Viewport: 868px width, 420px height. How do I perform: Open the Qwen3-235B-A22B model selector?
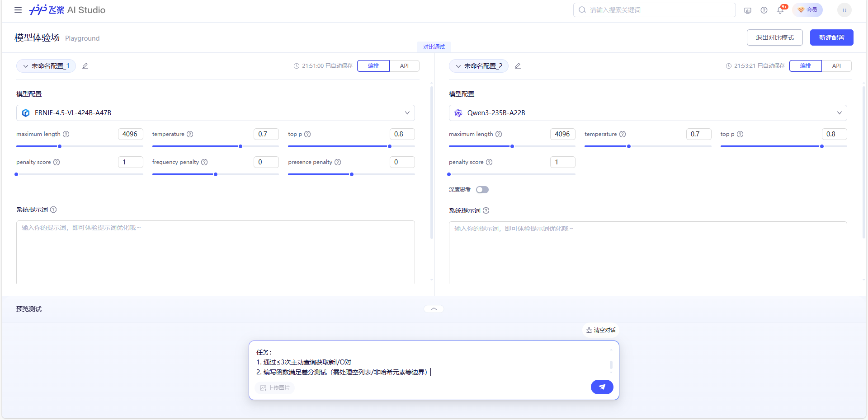[x=648, y=113]
